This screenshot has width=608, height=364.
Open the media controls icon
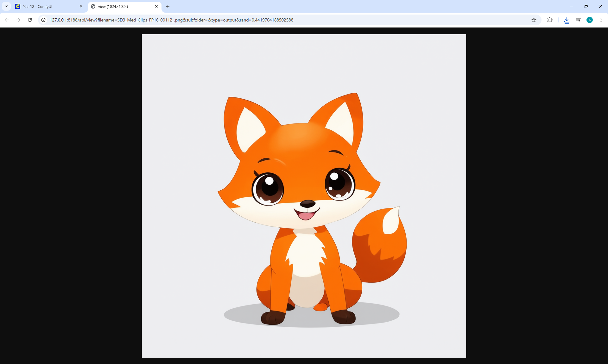578,20
